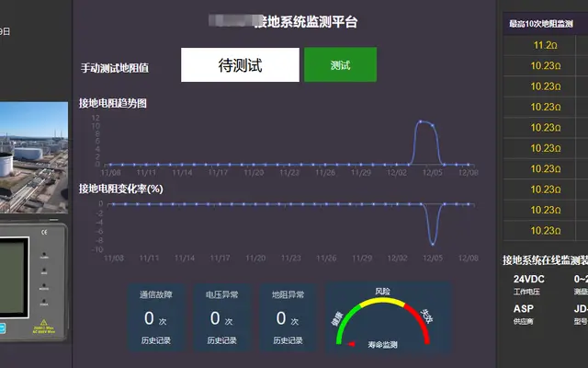Open 历史记录 under 地阻异常 card
The image size is (588, 368).
point(288,340)
